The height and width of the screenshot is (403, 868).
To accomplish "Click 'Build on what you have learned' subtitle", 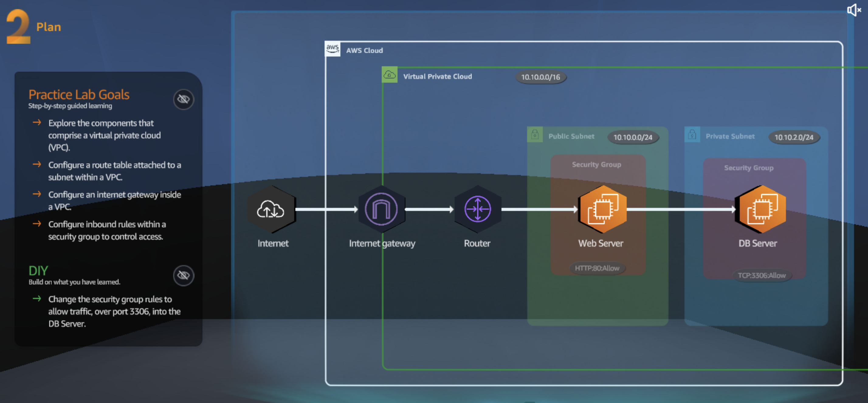I will pos(74,282).
